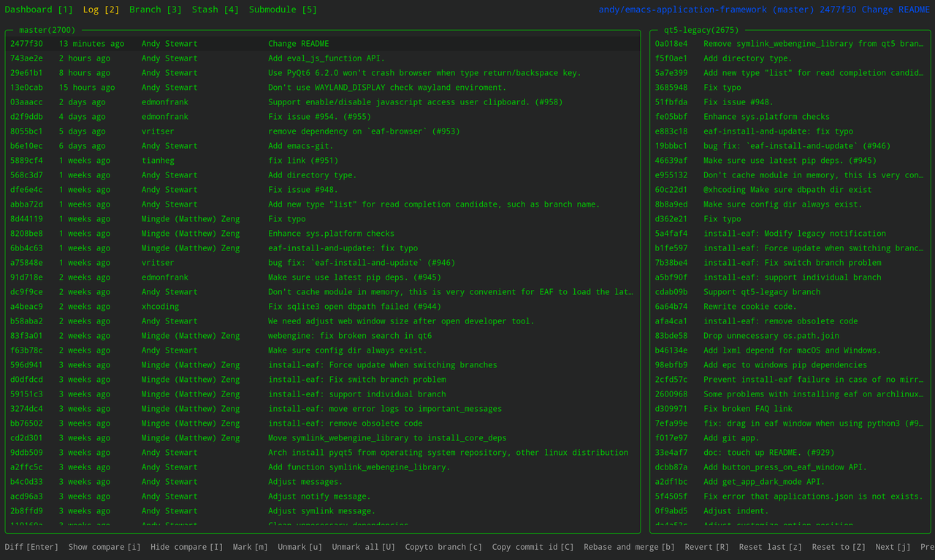
Task: Select commit 3274dc4 move error logs
Action: coord(323,409)
